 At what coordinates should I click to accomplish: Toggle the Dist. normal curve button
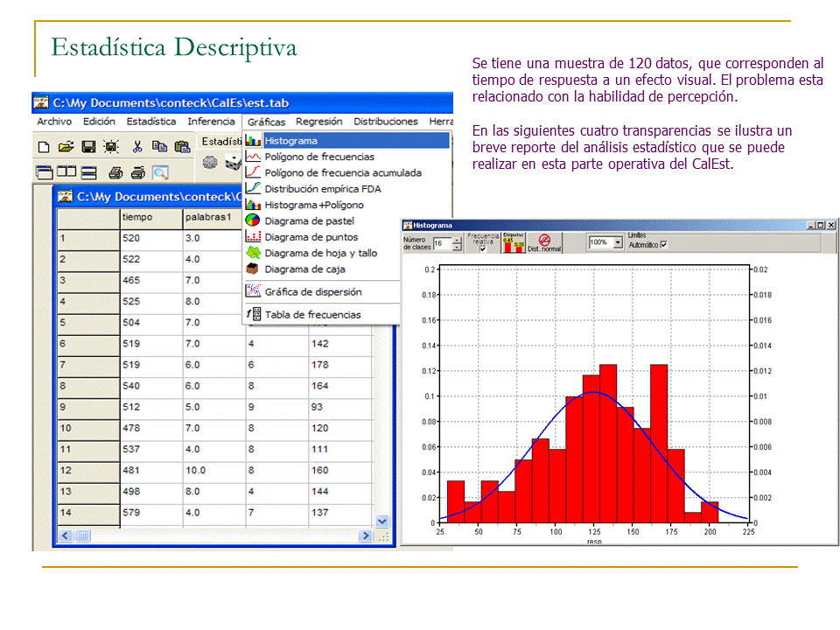click(544, 242)
